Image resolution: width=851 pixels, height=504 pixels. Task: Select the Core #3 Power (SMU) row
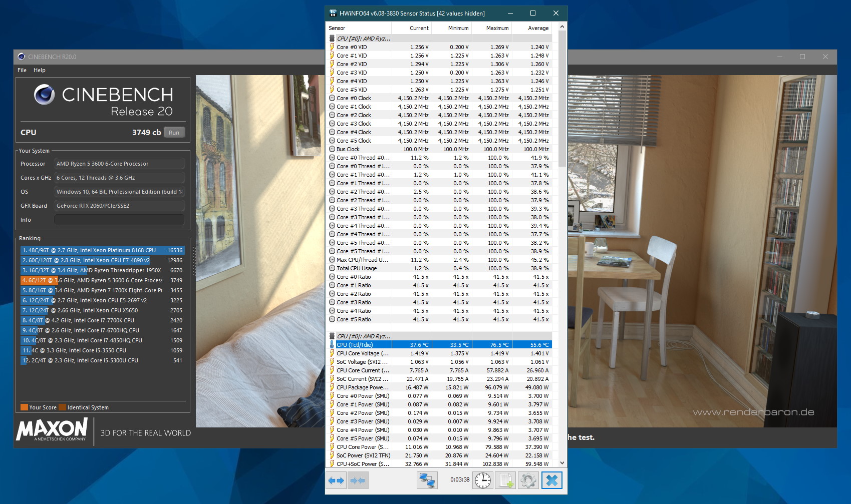439,421
